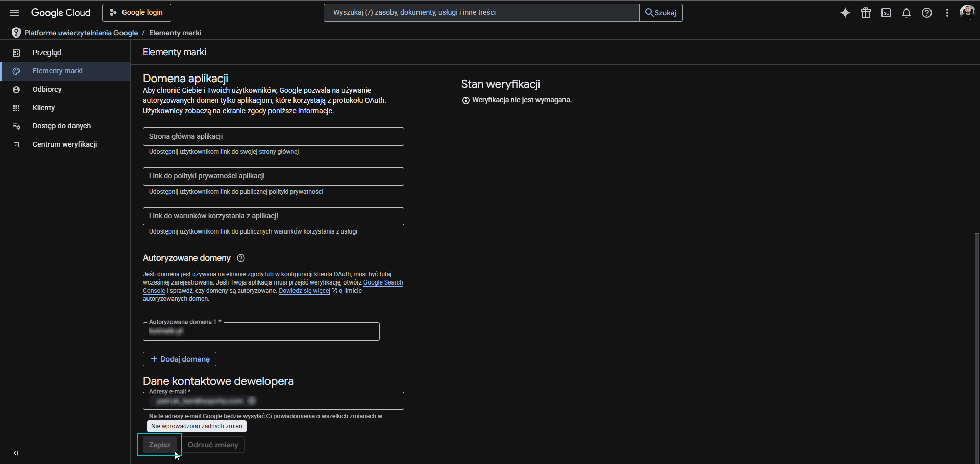Open Dostęp do danych section

click(61, 126)
